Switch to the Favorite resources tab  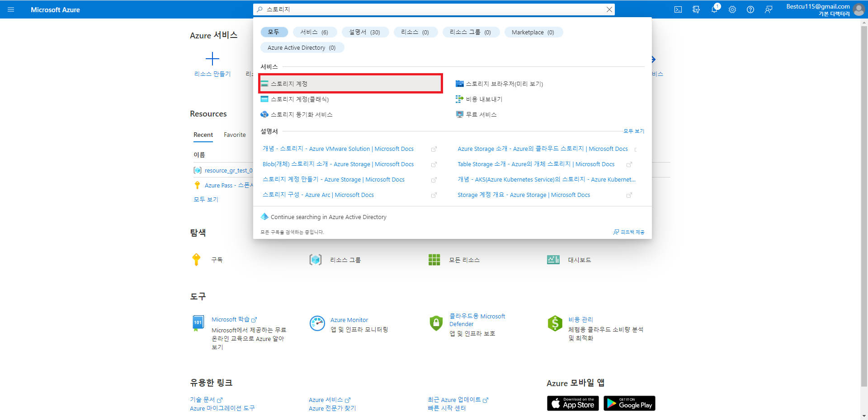tap(235, 135)
